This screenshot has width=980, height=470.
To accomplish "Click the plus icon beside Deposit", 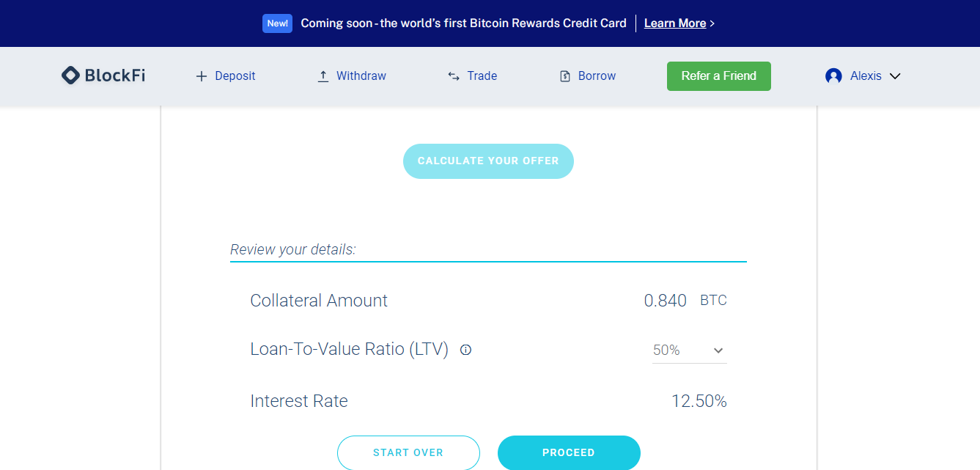I will (x=202, y=76).
